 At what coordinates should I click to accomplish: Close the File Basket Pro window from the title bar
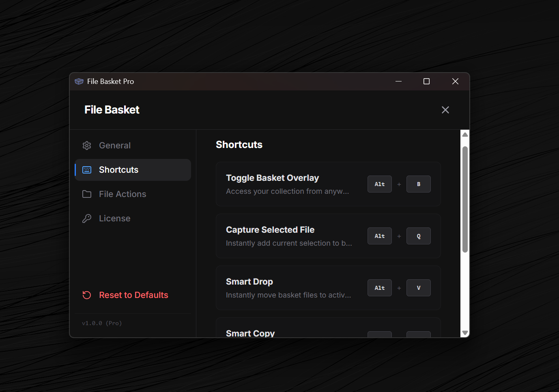(x=455, y=81)
